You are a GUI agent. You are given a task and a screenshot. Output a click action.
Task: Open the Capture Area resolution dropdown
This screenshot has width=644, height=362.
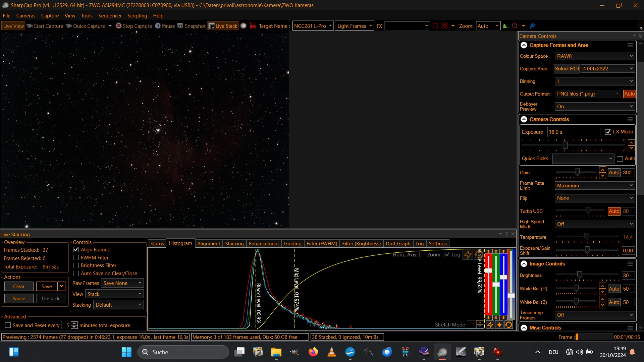[x=608, y=69]
